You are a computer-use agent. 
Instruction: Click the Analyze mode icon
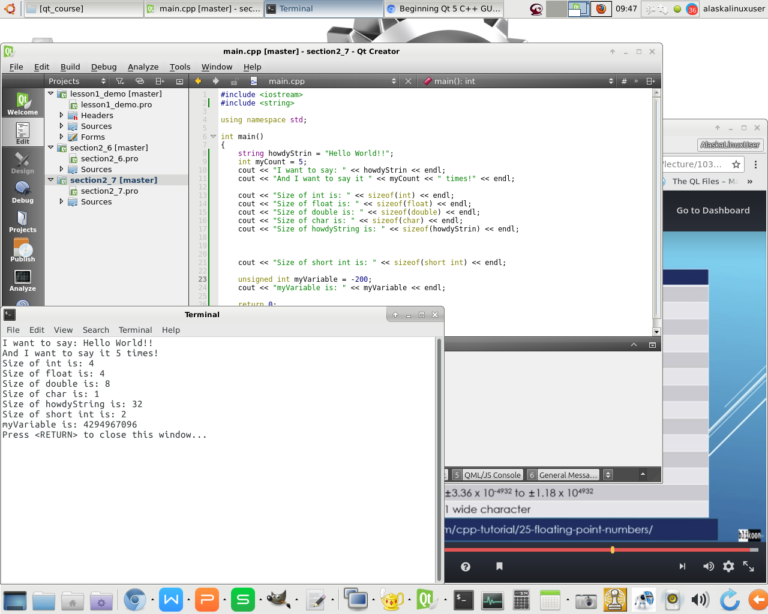pyautogui.click(x=22, y=280)
